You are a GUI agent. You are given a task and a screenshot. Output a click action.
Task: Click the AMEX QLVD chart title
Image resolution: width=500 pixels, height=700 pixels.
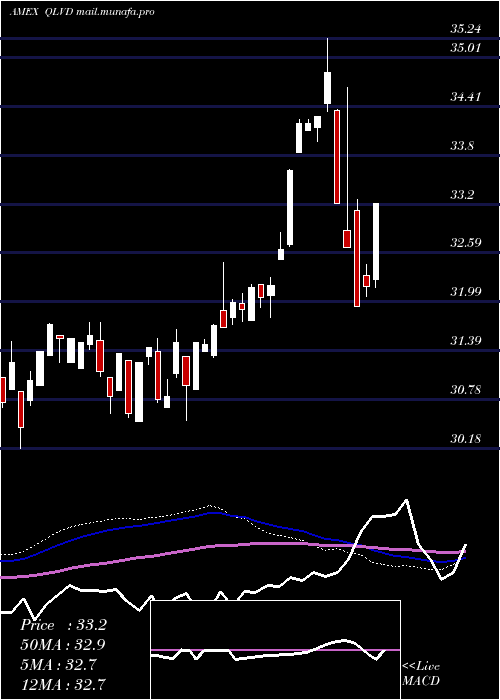(82, 12)
